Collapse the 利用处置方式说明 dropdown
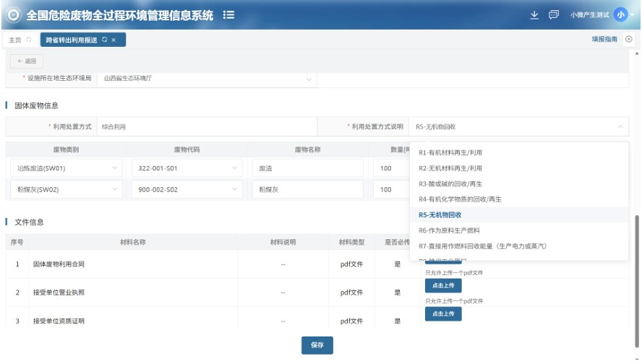Viewport: 642px width, 364px height. 620,127
